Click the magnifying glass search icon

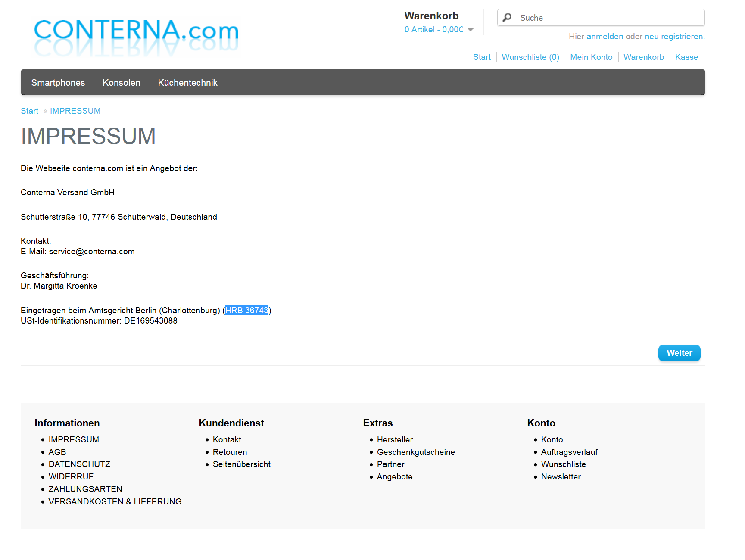click(507, 18)
